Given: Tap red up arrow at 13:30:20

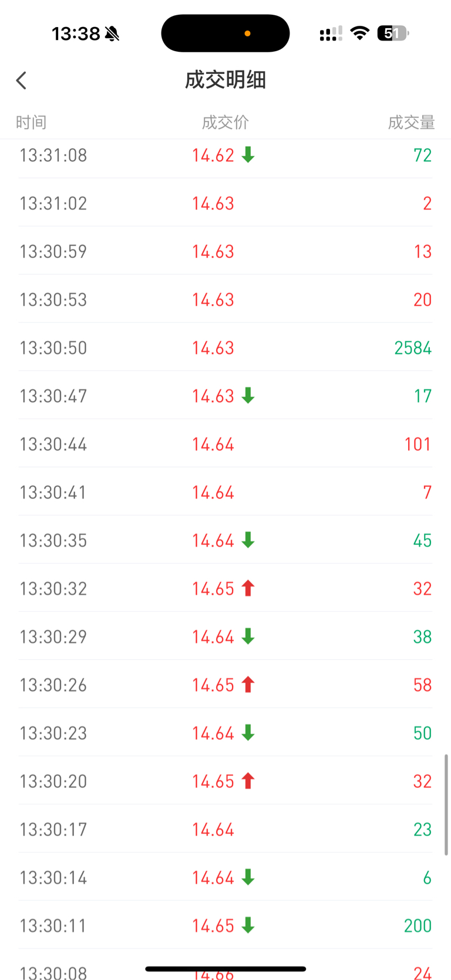Looking at the screenshot, I should point(248,781).
